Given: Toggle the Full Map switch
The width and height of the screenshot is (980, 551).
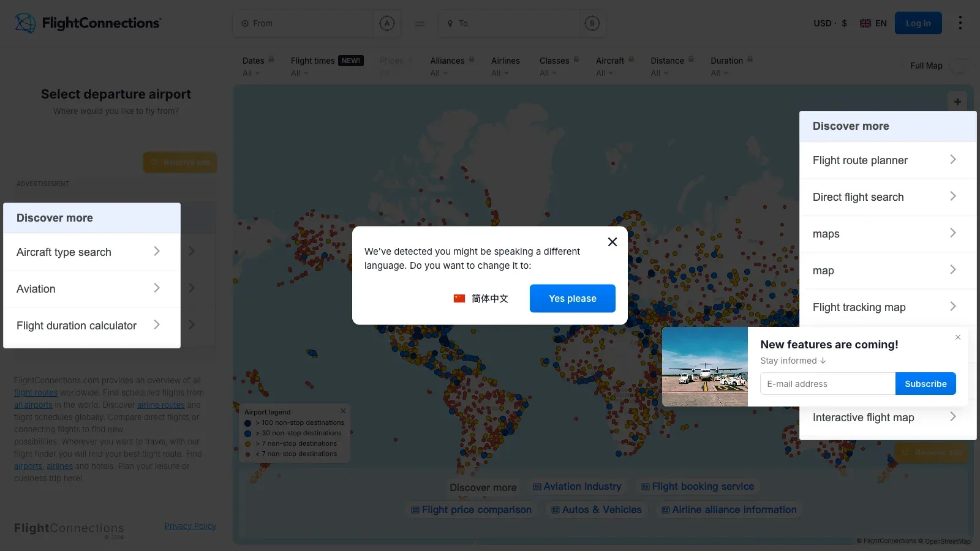Looking at the screenshot, I should point(959,66).
